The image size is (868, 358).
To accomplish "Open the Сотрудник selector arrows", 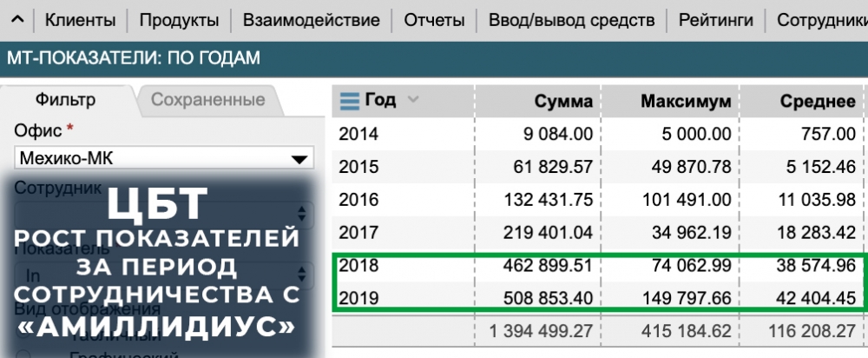I will coord(303,213).
